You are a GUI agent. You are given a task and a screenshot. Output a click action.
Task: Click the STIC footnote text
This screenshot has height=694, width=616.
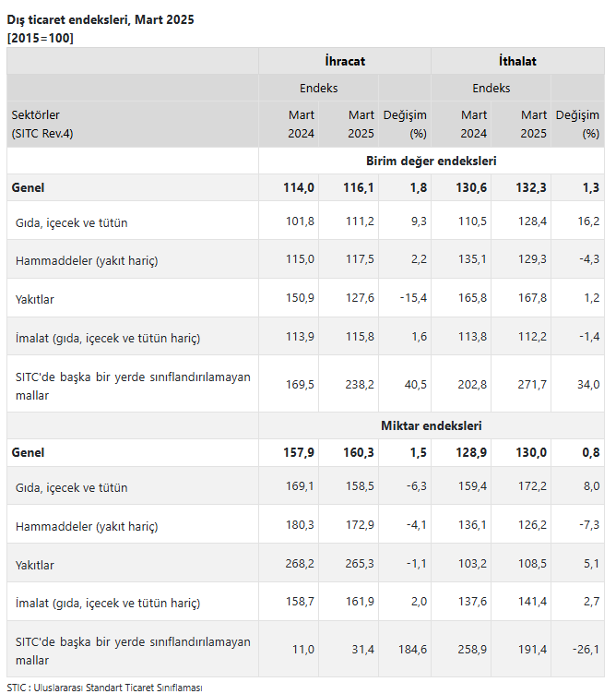click(x=104, y=688)
